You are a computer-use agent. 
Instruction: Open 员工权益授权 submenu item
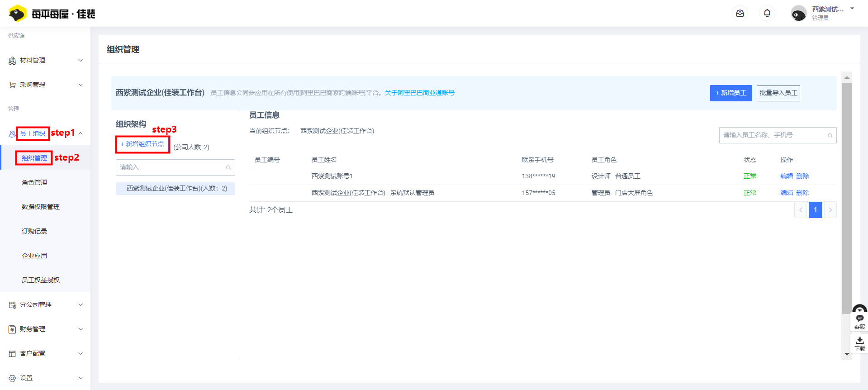pos(41,280)
